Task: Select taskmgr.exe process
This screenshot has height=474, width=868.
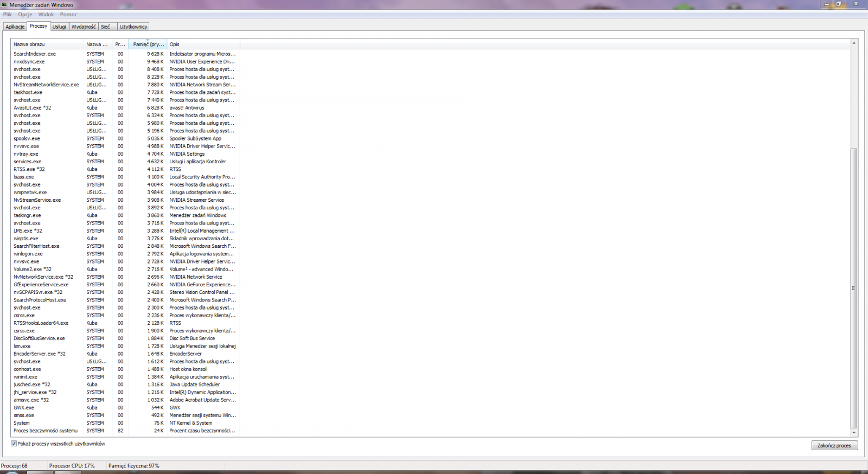Action: click(x=125, y=215)
